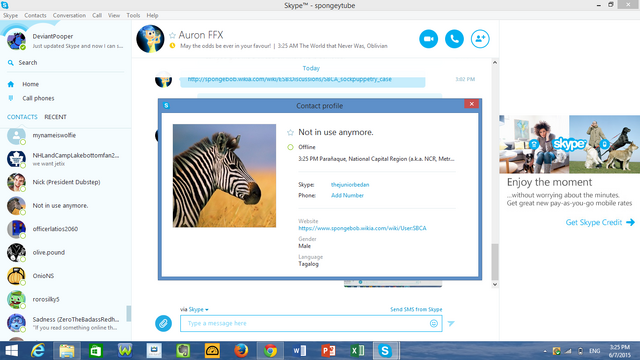Image resolution: width=640 pixels, height=360 pixels.
Task: Select contact officerlatios2060
Action: [x=65, y=229]
